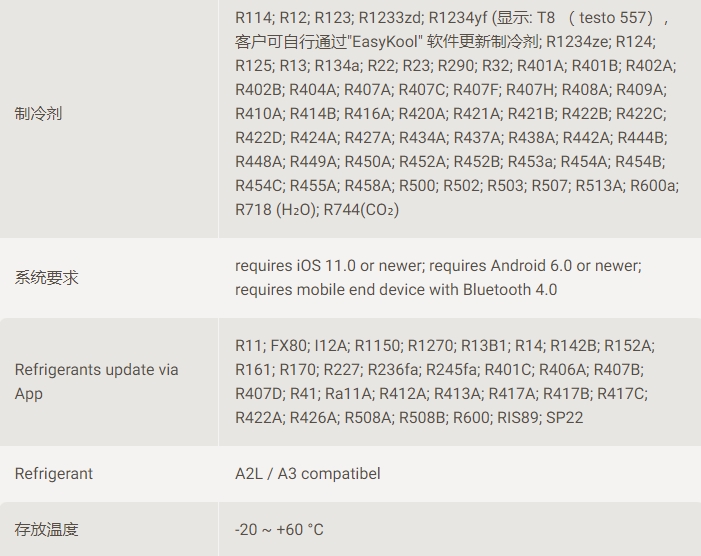The image size is (701, 556).
Task: Click the A2L / A3 compatibel value
Action: point(308,473)
